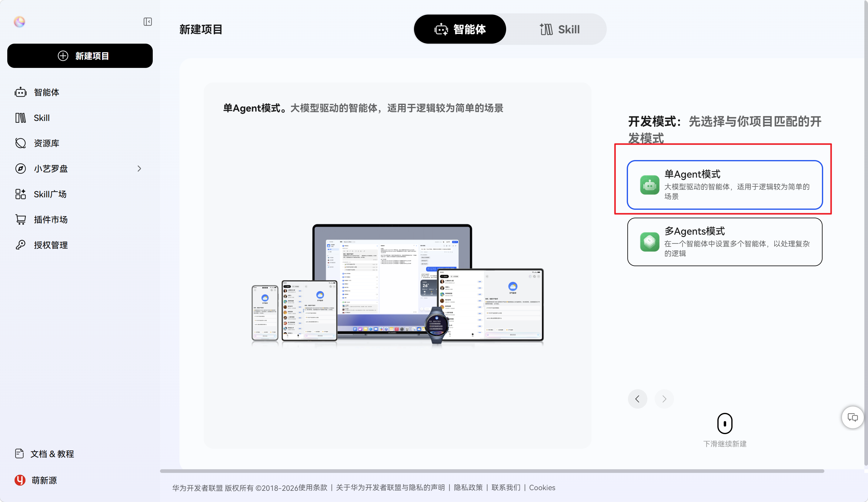868x502 pixels.
Task: Click the grid-sparkle icon beside Skill广场
Action: click(x=20, y=194)
